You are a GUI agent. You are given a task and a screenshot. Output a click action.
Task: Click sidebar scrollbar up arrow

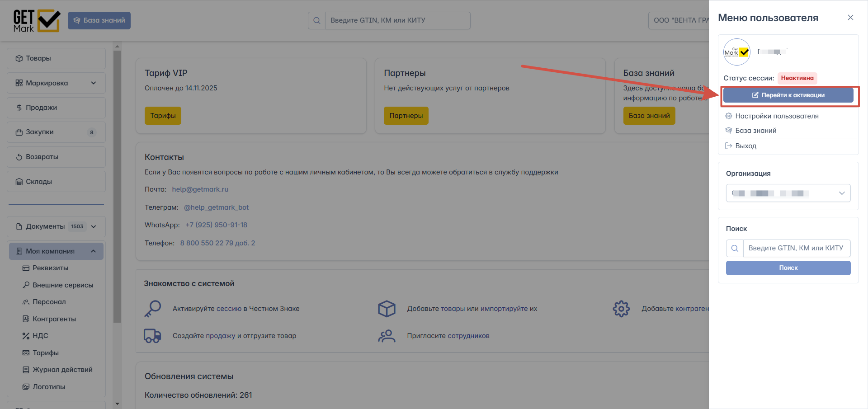click(117, 47)
